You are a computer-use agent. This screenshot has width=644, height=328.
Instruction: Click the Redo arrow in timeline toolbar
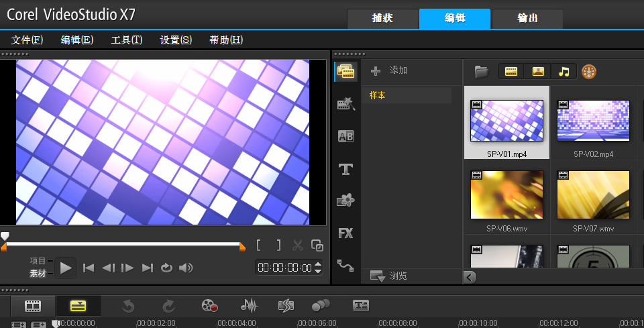pos(169,306)
